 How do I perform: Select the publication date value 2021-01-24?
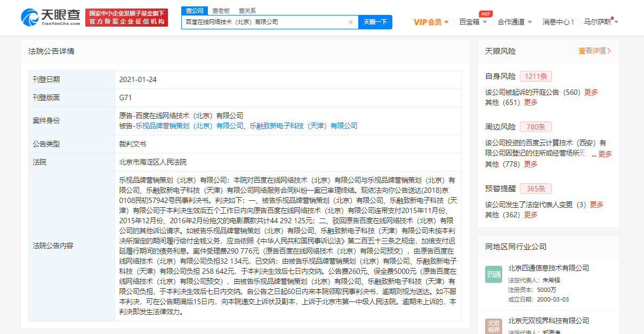138,79
